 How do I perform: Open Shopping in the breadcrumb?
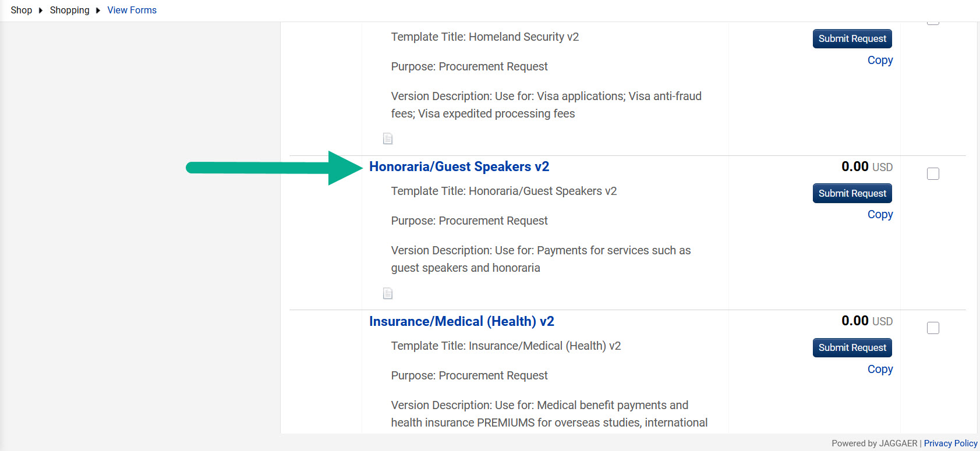pyautogui.click(x=70, y=10)
